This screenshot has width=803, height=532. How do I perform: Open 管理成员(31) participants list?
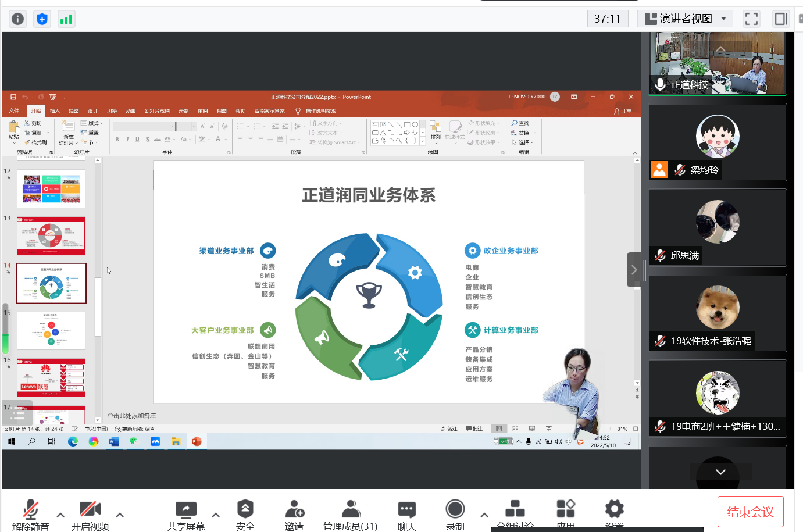pyautogui.click(x=350, y=515)
